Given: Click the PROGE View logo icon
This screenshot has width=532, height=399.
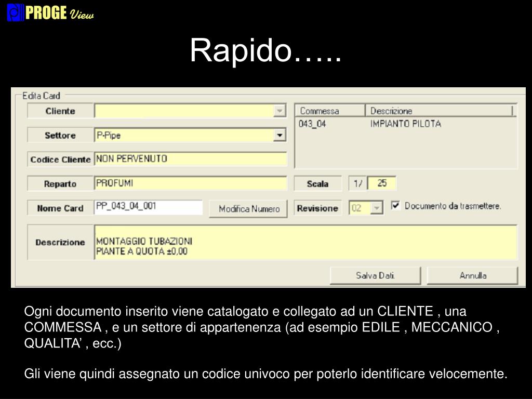Looking at the screenshot, I should click(x=16, y=12).
